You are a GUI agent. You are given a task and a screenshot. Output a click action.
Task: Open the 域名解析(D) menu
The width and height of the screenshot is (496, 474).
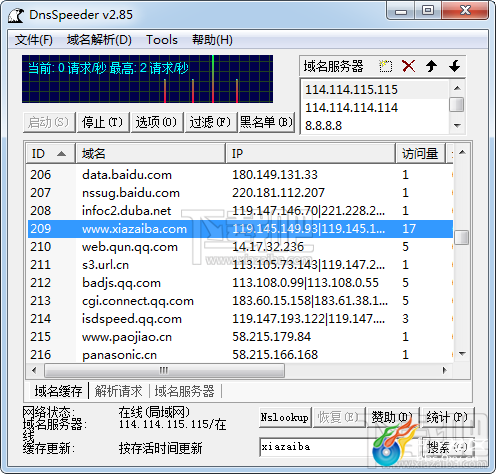[x=99, y=40]
